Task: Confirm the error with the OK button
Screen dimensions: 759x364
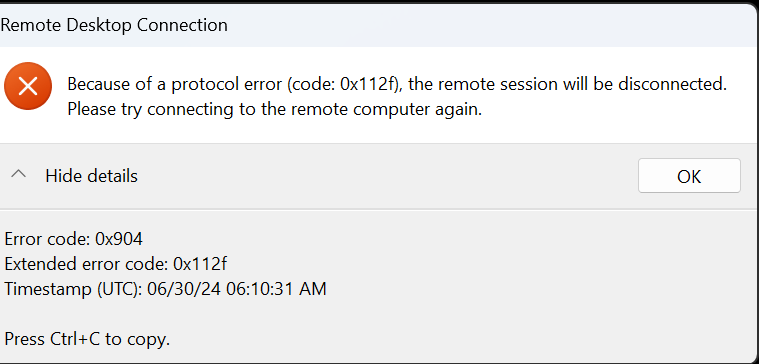Action: click(689, 176)
